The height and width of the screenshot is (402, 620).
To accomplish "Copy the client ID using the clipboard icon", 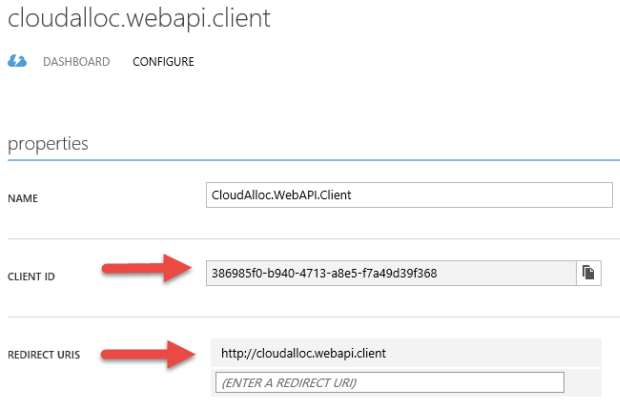I will (589, 273).
